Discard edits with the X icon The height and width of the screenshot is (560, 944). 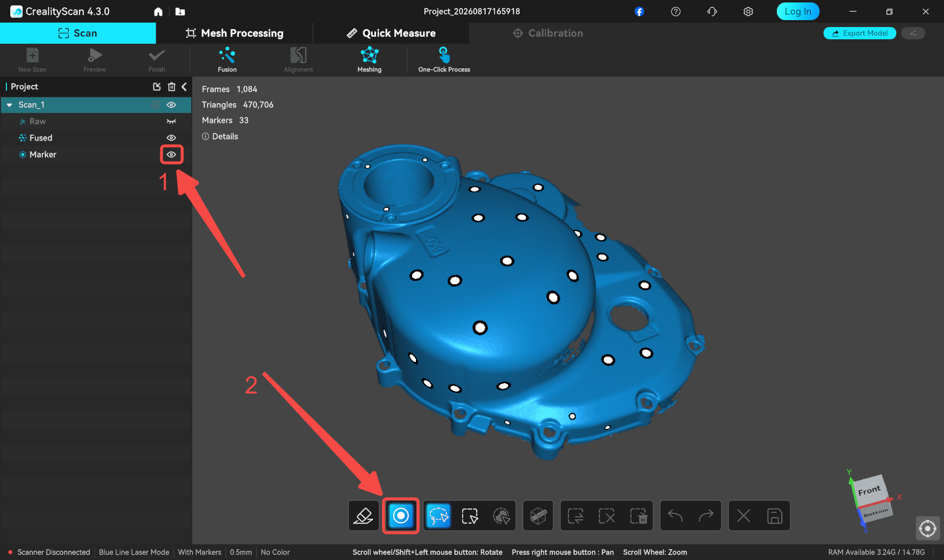(x=743, y=516)
